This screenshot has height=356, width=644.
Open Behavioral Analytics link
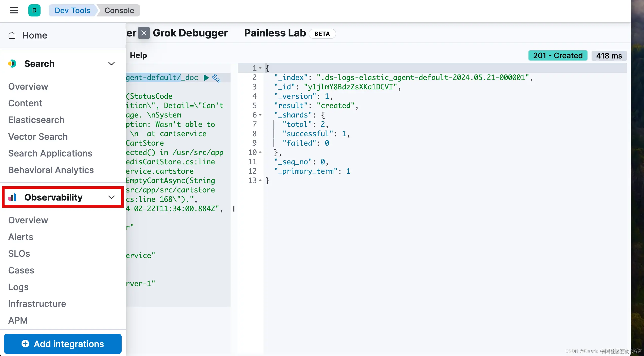tap(51, 170)
